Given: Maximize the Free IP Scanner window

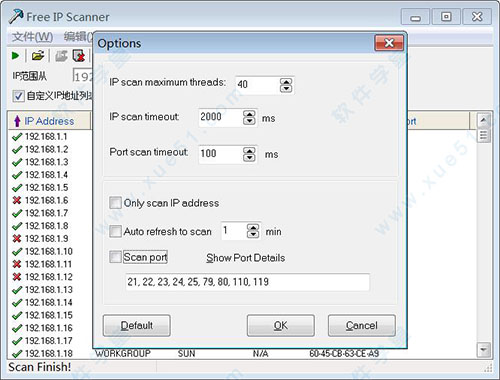Looking at the screenshot, I should 446,16.
